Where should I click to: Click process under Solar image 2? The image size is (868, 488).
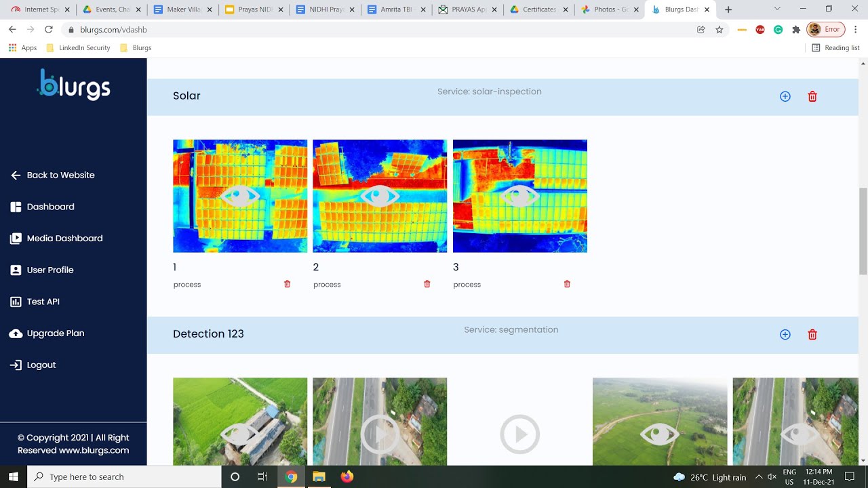(x=327, y=285)
